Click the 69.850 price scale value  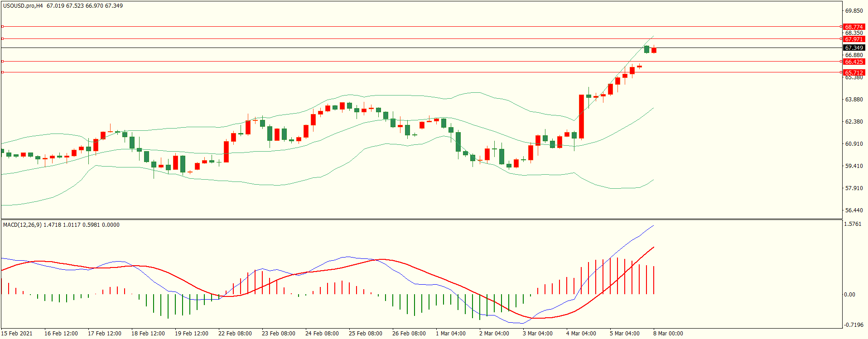pos(854,11)
